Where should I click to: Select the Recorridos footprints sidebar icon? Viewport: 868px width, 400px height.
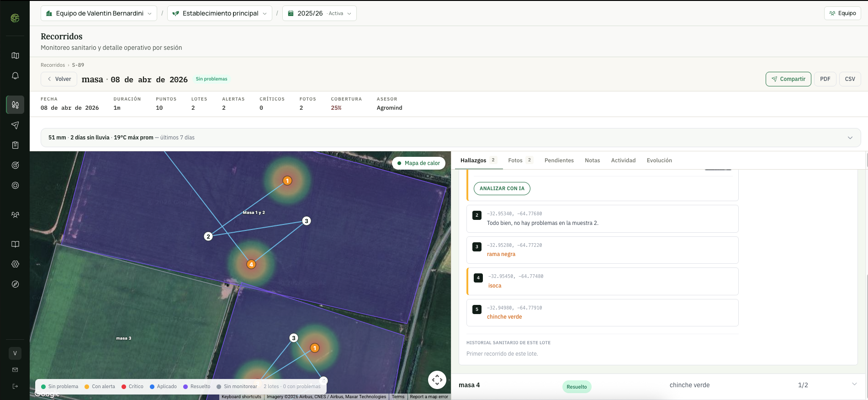[x=15, y=105]
